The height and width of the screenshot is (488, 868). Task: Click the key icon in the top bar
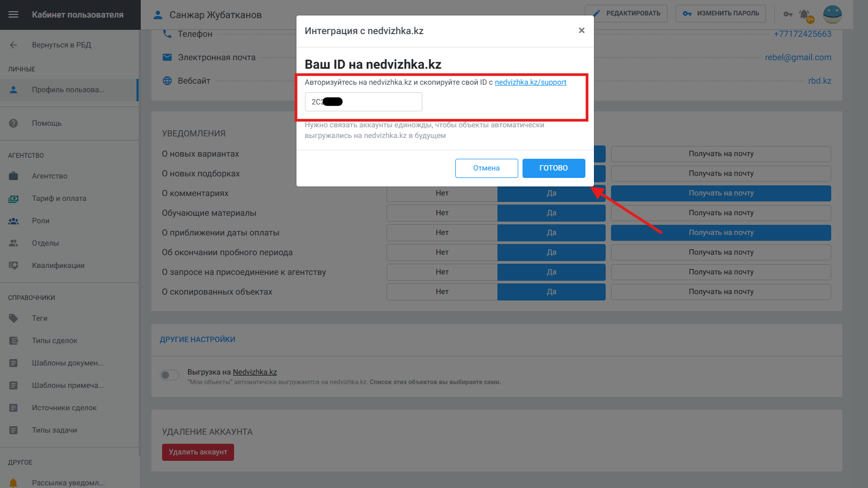pos(788,14)
